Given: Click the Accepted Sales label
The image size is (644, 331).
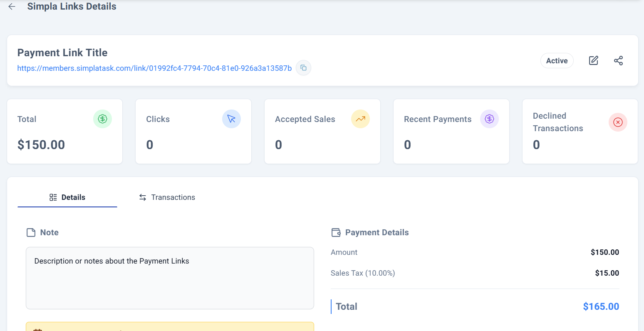Looking at the screenshot, I should click(x=305, y=119).
